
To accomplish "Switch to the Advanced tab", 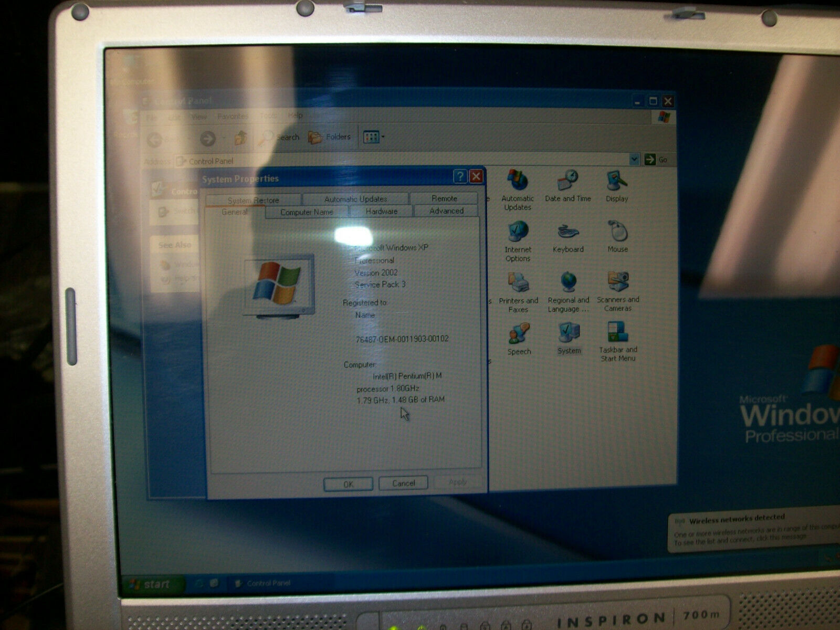I will click(x=446, y=211).
